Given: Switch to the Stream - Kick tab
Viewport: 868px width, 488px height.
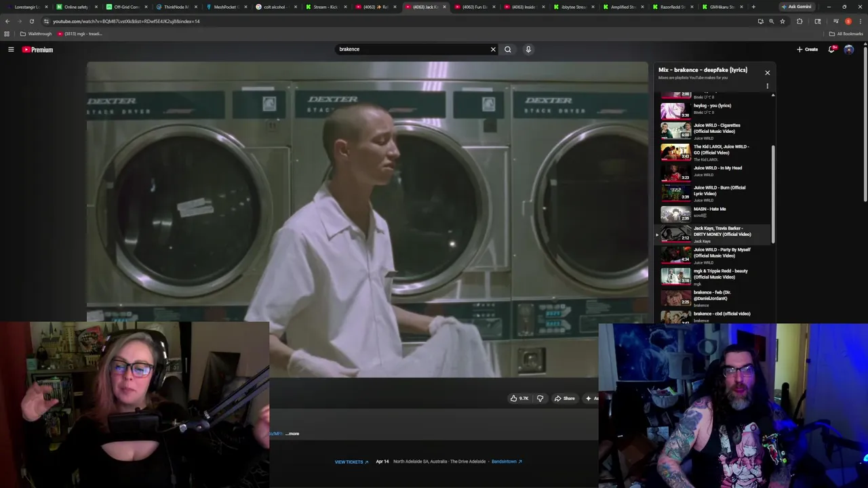Looking at the screenshot, I should tap(325, 7).
